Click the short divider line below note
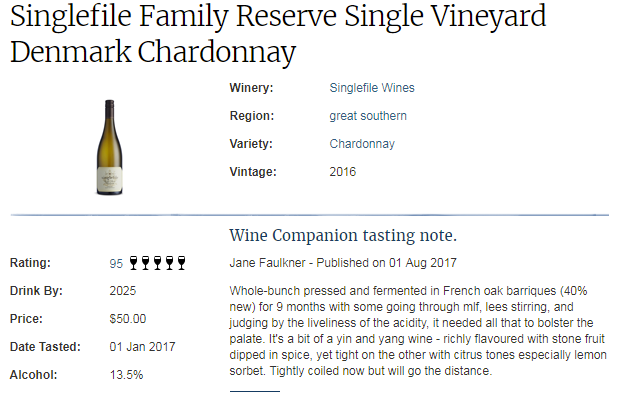Viewport: 621px width, 405px height. pyautogui.click(x=255, y=391)
